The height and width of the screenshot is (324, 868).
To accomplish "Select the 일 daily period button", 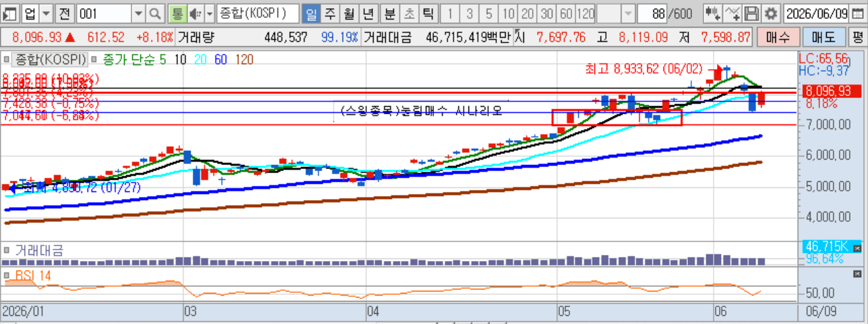I will click(311, 13).
